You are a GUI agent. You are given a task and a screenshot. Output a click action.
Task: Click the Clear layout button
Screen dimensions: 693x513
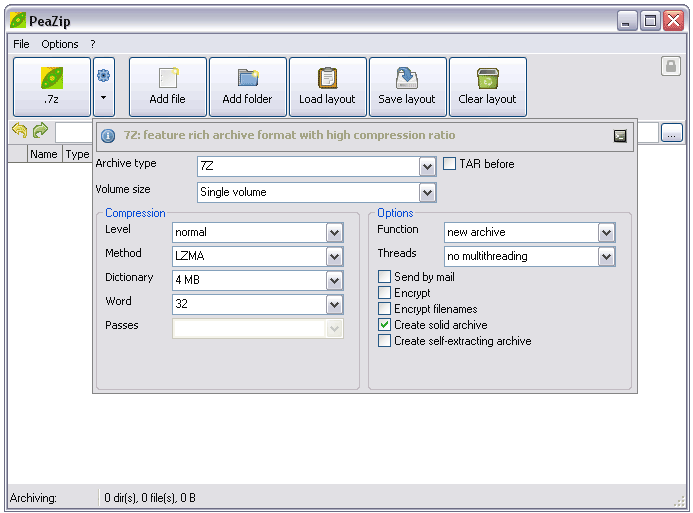point(487,87)
